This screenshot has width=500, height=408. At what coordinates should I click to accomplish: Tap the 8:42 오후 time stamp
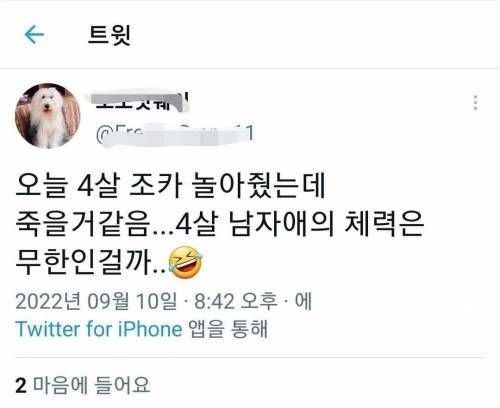click(x=236, y=301)
